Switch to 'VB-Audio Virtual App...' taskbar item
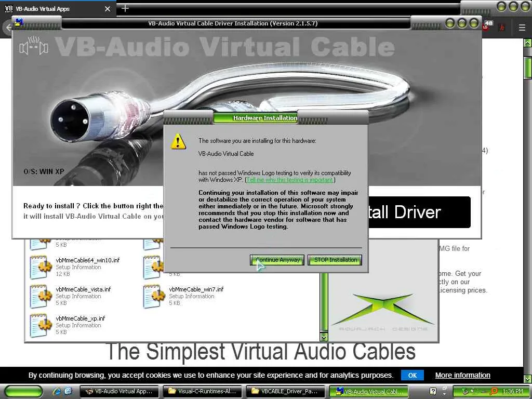The width and height of the screenshot is (532, 399). tap(119, 392)
